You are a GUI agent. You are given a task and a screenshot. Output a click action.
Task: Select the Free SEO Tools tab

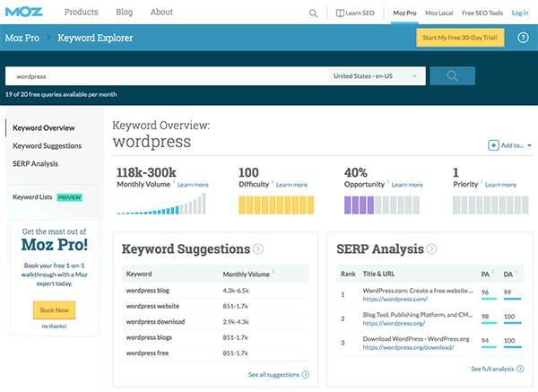[x=482, y=13]
